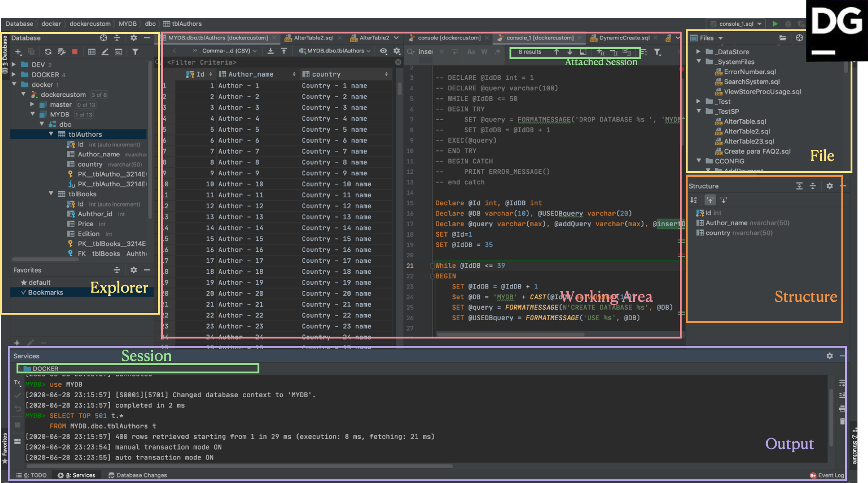Switch to the DynamicCreate.sql tab

pyautogui.click(x=624, y=38)
